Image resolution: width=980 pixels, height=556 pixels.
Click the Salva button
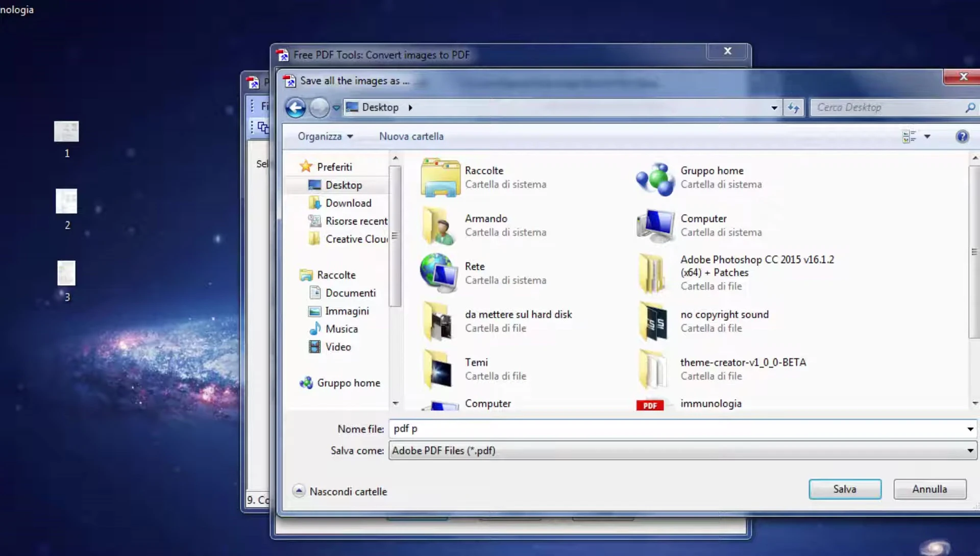(x=845, y=489)
